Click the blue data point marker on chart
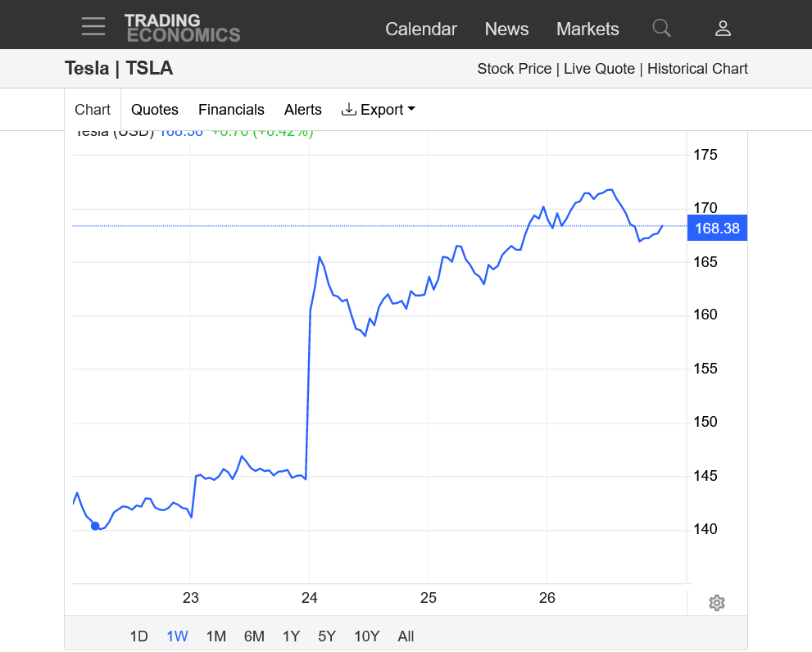This screenshot has height=652, width=812. tap(95, 526)
